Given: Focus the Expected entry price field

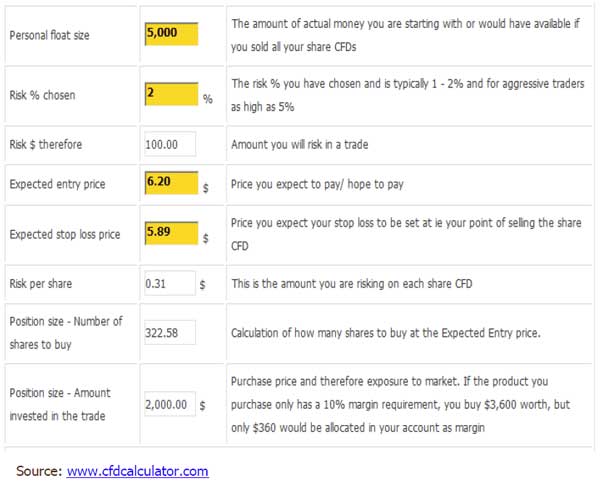Looking at the screenshot, I should coord(171,183).
